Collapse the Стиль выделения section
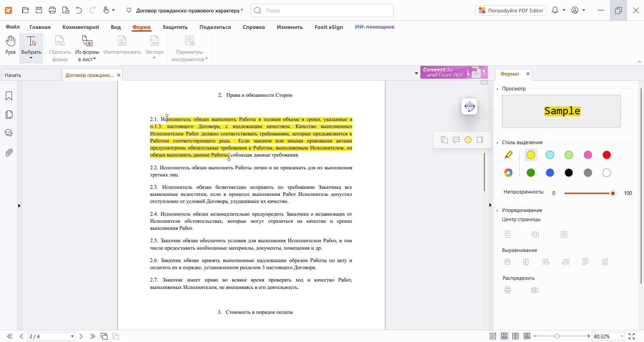 [x=497, y=143]
